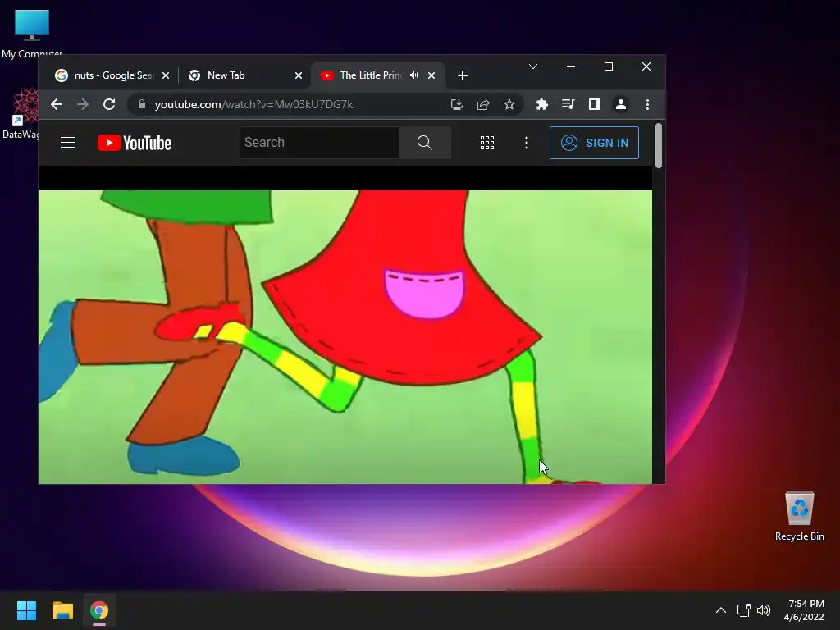Click the YouTube search magnifier button

[425, 143]
